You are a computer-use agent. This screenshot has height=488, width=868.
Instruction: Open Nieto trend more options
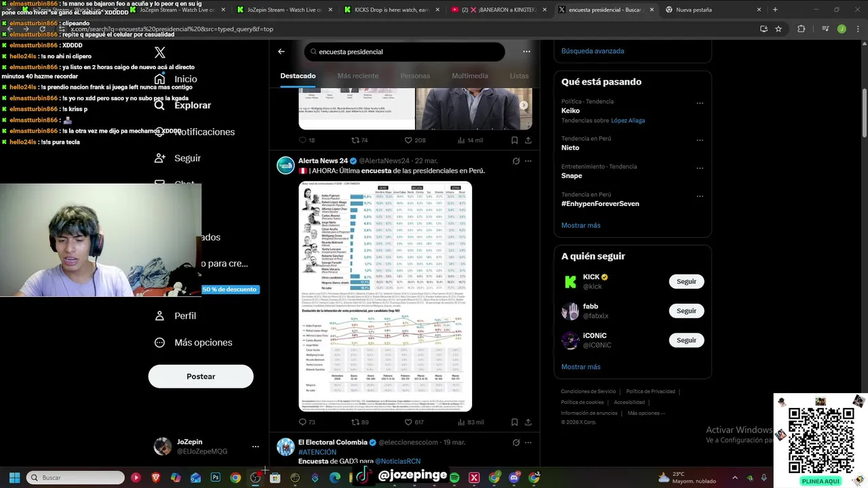click(700, 140)
